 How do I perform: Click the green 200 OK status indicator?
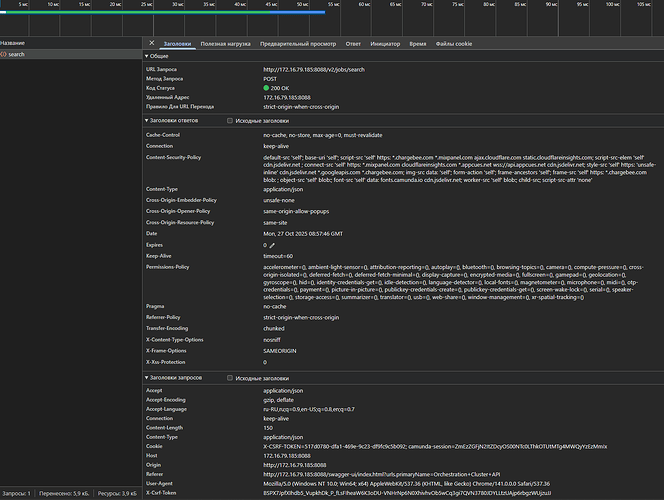[267, 88]
